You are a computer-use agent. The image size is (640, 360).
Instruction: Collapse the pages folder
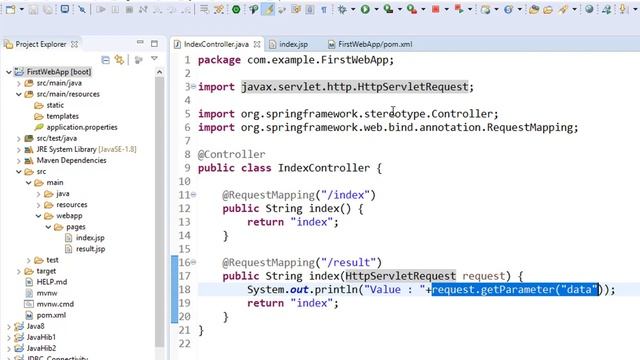point(48,227)
